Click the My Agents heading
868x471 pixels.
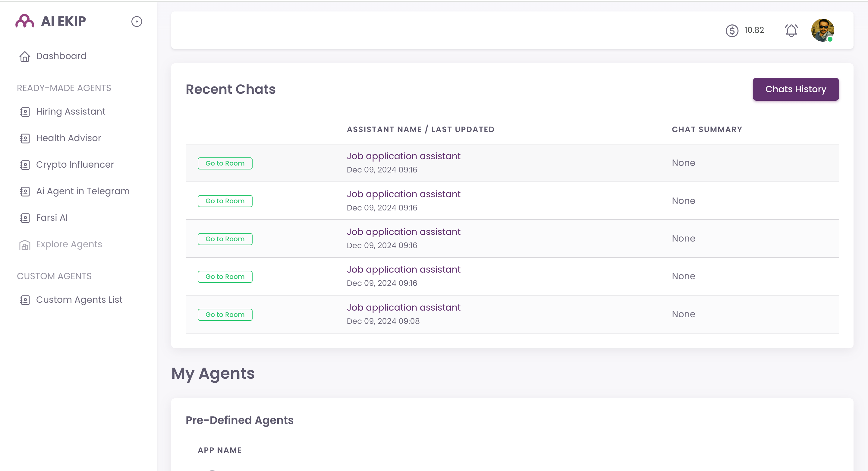click(x=213, y=374)
